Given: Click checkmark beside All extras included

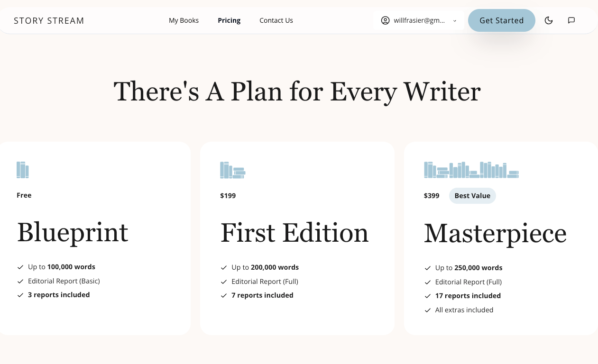Looking at the screenshot, I should (x=428, y=310).
